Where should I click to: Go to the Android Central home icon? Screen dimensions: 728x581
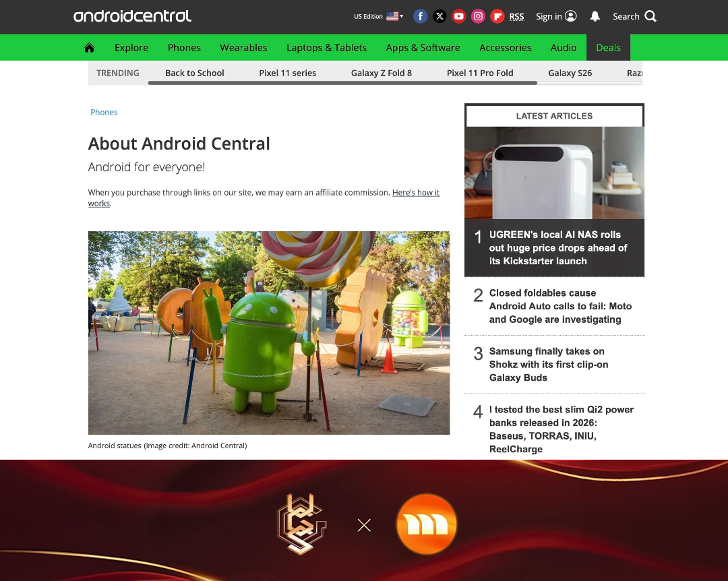coord(89,47)
